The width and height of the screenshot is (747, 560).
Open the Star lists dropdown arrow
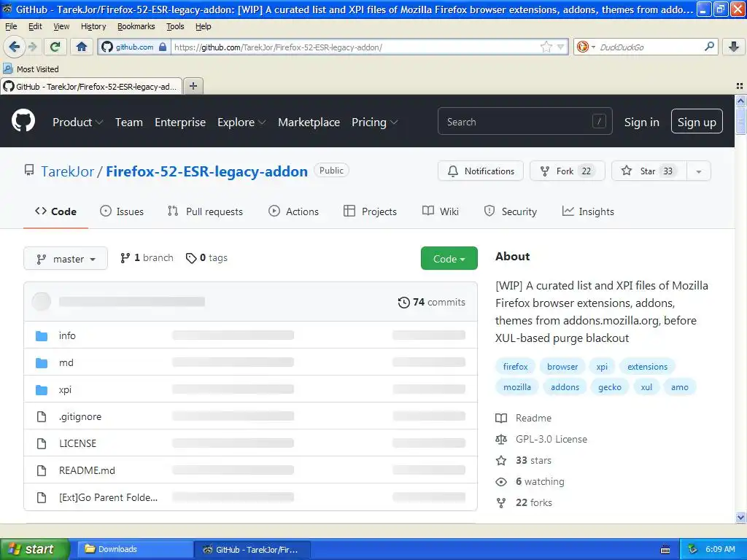(x=699, y=171)
